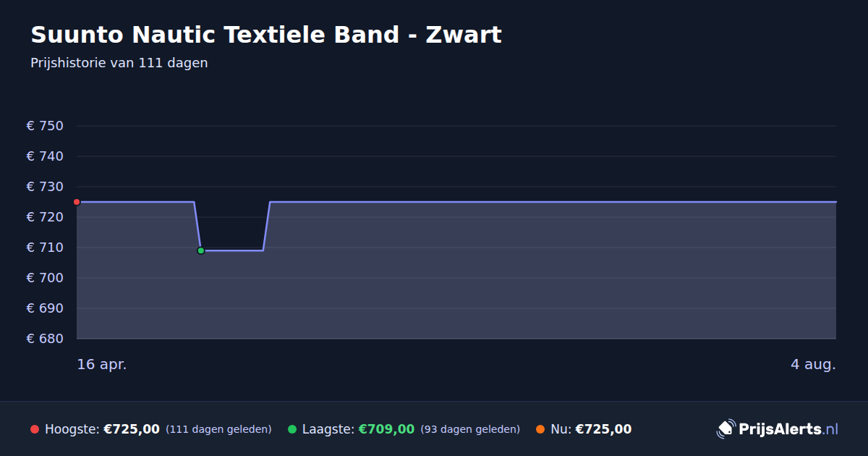This screenshot has width=868, height=456.
Task: Select the Suunto Nautic Textiele Band title
Action: tap(266, 35)
